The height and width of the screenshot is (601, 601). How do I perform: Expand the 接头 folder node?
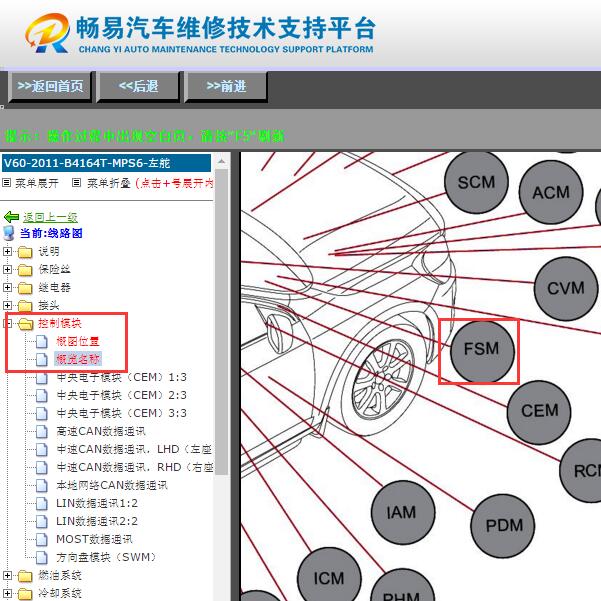point(7,305)
